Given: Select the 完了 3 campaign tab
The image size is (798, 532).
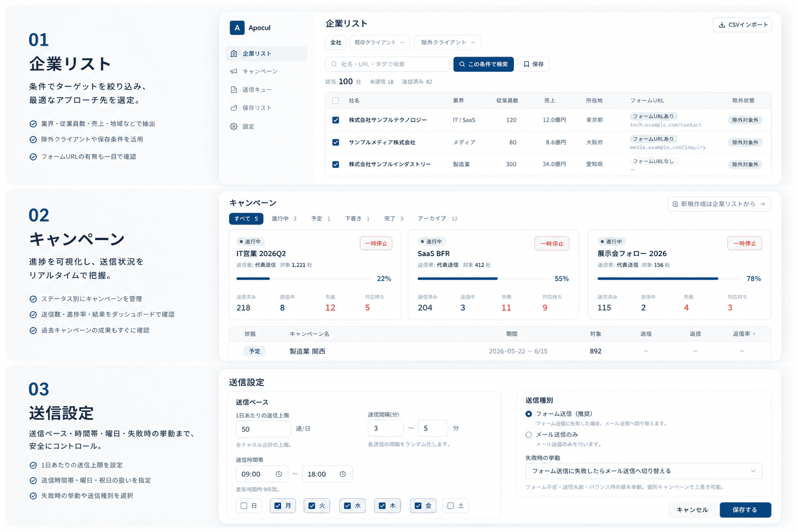Looking at the screenshot, I should coord(394,219).
